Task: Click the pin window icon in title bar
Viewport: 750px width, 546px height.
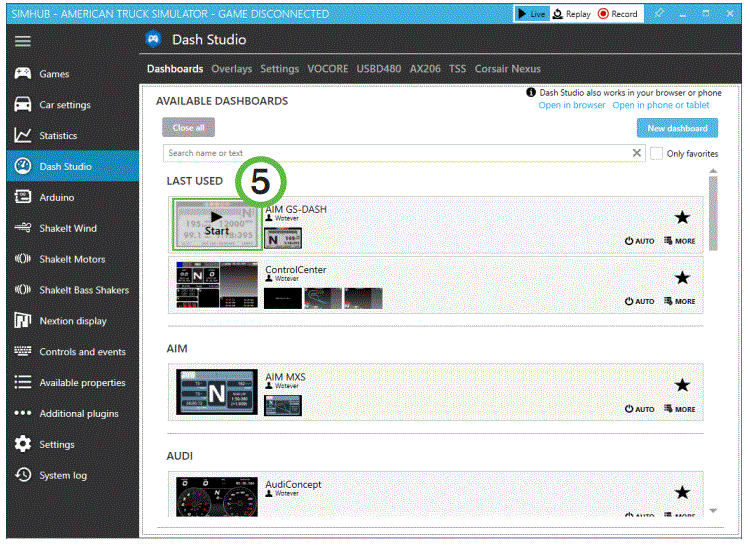Action: tap(660, 13)
